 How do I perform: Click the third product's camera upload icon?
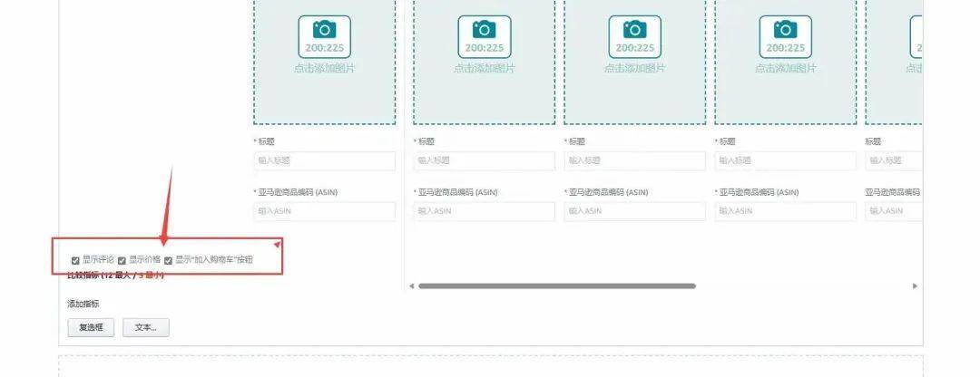point(634,37)
